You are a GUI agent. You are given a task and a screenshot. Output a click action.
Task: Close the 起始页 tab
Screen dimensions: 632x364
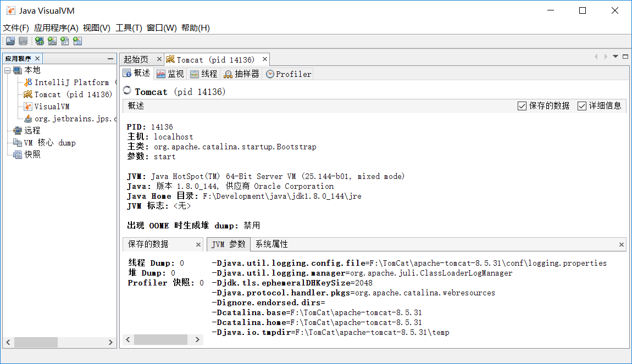coord(159,59)
